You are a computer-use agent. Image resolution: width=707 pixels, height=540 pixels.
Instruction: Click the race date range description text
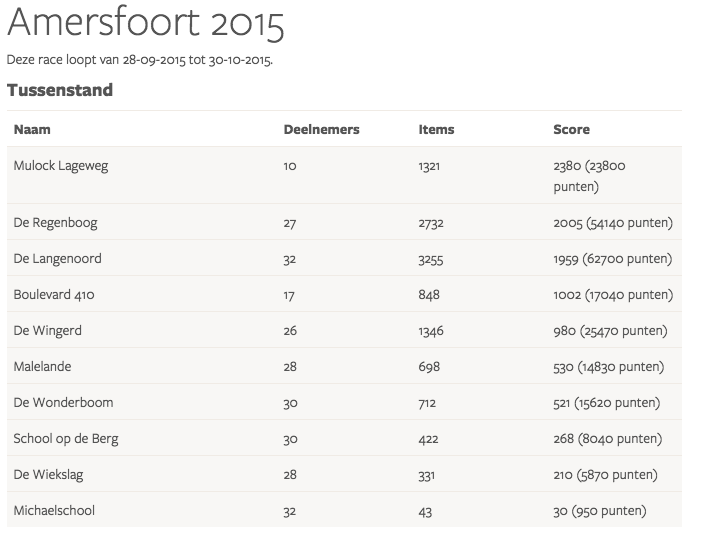coord(140,60)
